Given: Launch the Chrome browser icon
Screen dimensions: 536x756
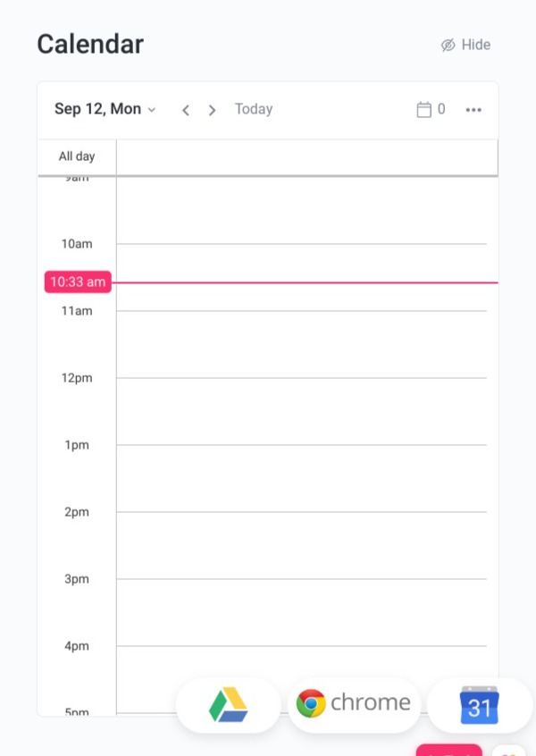Looking at the screenshot, I should [x=355, y=703].
